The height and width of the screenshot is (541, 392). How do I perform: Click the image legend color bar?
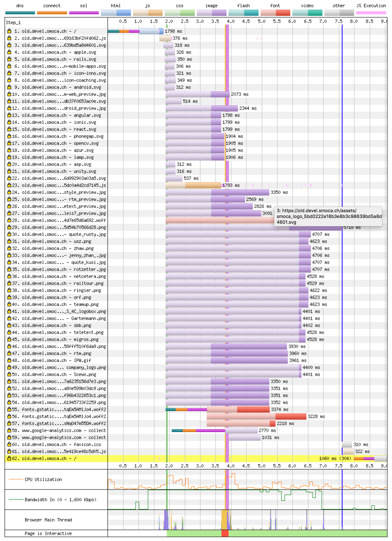(x=212, y=13)
